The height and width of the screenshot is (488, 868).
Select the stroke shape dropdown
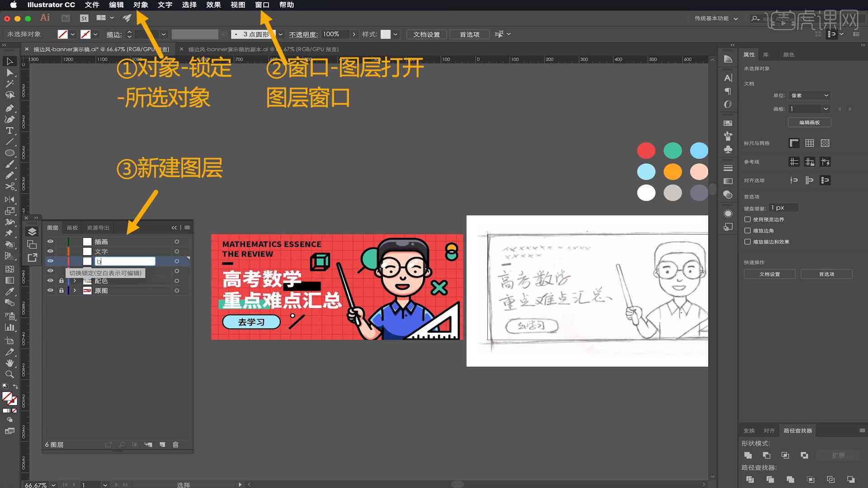tap(278, 33)
